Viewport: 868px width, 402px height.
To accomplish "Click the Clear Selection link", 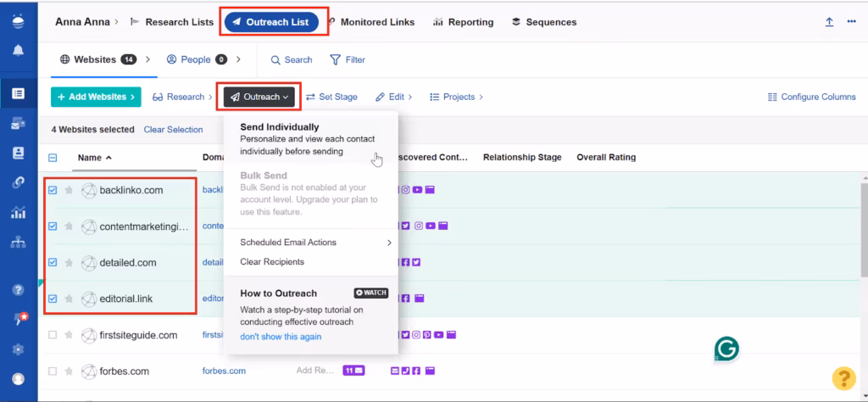I will click(x=173, y=130).
